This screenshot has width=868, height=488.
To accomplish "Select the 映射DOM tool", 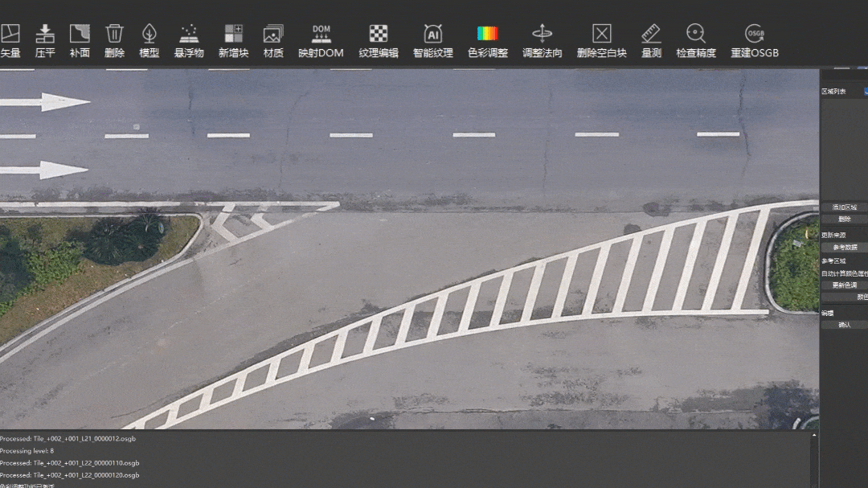I will (x=321, y=34).
